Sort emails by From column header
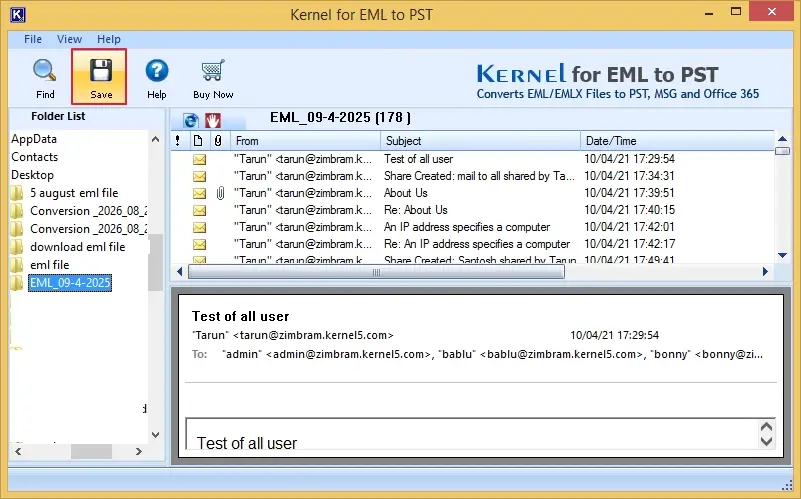The width and height of the screenshot is (801, 499). [305, 140]
